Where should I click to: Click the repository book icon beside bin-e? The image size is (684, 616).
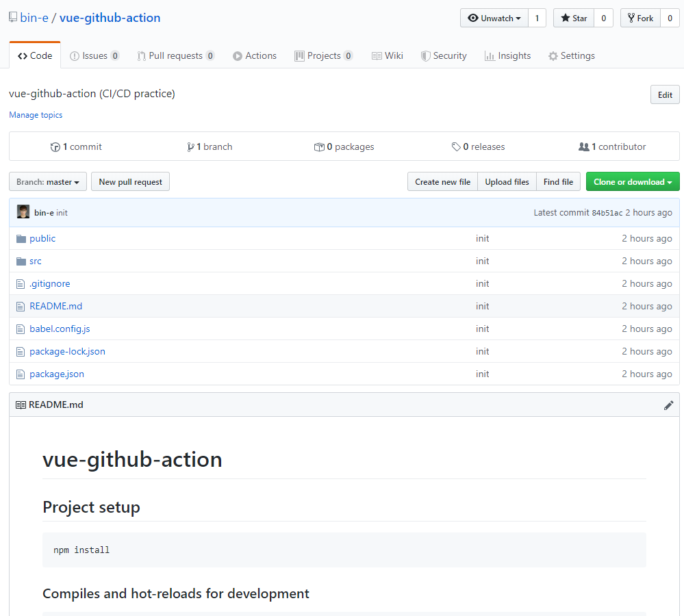[x=13, y=17]
